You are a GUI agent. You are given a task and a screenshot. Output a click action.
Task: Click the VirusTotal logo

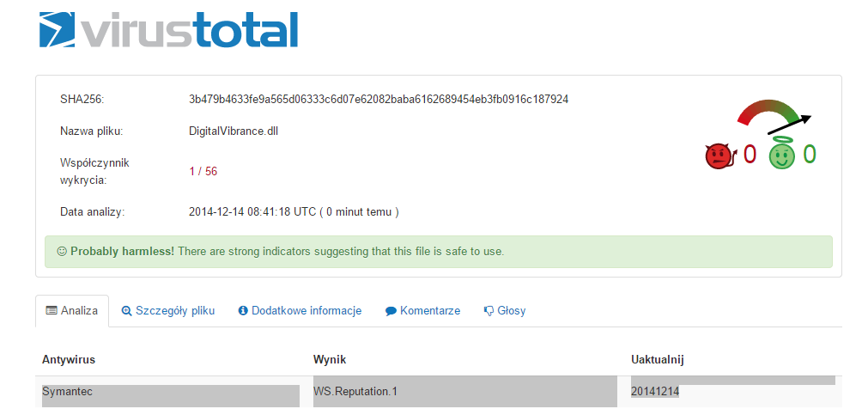[x=169, y=30]
